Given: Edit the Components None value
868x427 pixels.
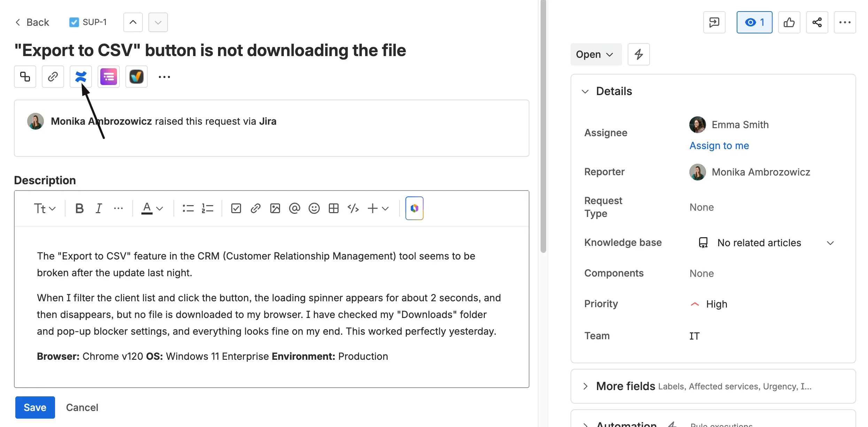Looking at the screenshot, I should pyautogui.click(x=702, y=273).
